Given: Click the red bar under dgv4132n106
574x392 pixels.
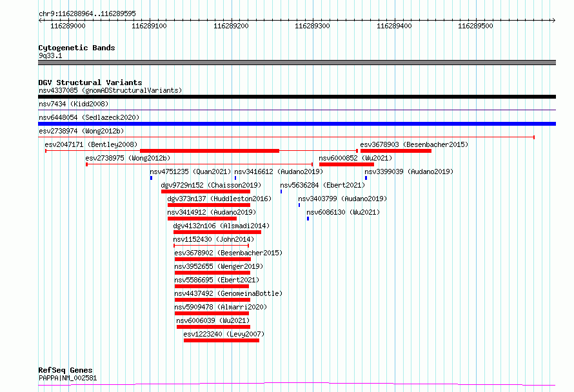Looking at the screenshot, I should pyautogui.click(x=217, y=232).
